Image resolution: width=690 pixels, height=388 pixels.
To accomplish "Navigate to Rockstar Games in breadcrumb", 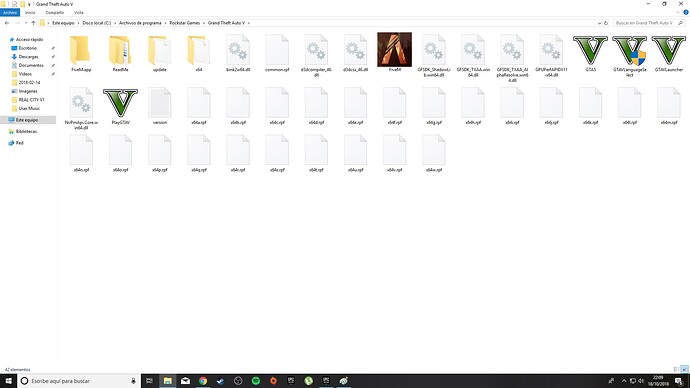I will pyautogui.click(x=184, y=23).
